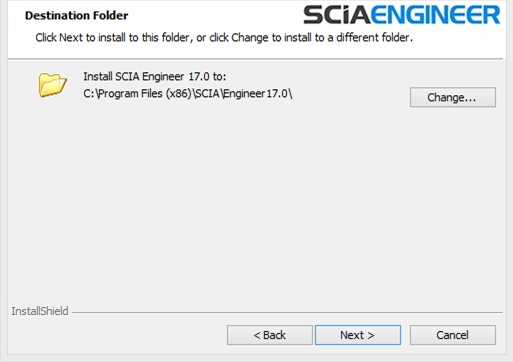Click the separator line beside InstallShield
The width and height of the screenshot is (513, 362).
tap(287, 313)
